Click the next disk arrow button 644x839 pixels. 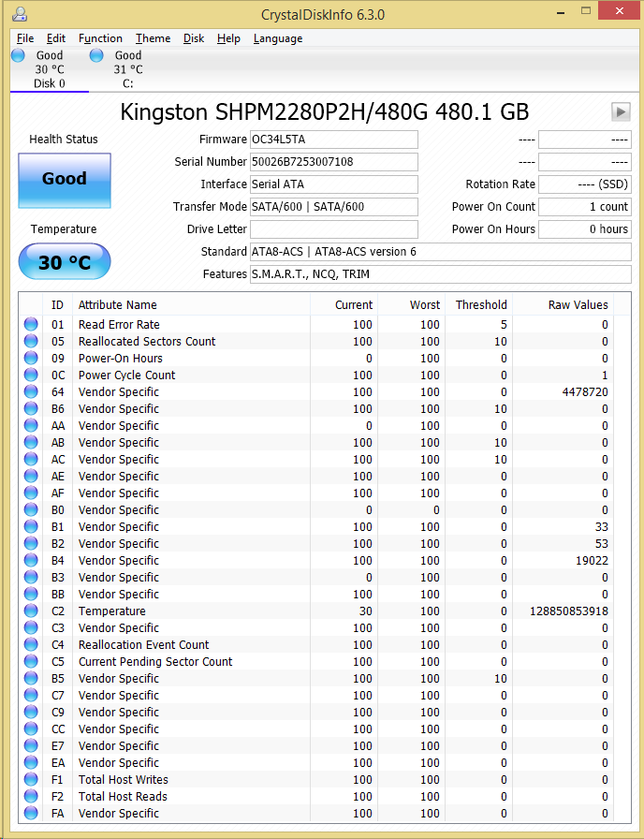pos(621,111)
